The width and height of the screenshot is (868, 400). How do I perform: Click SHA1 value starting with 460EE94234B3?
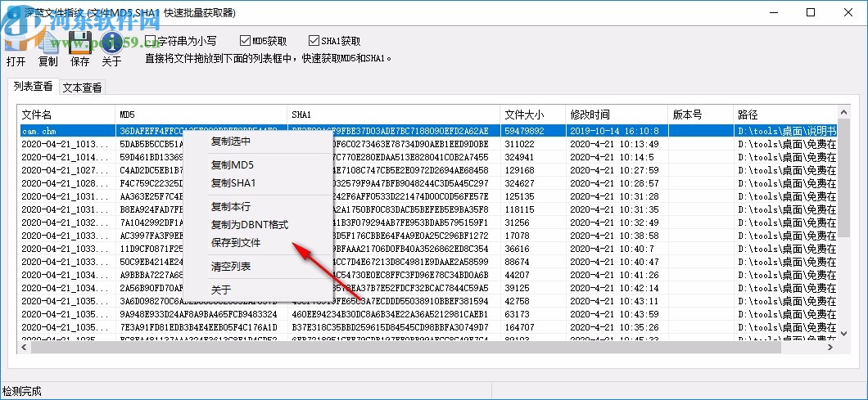tap(391, 314)
